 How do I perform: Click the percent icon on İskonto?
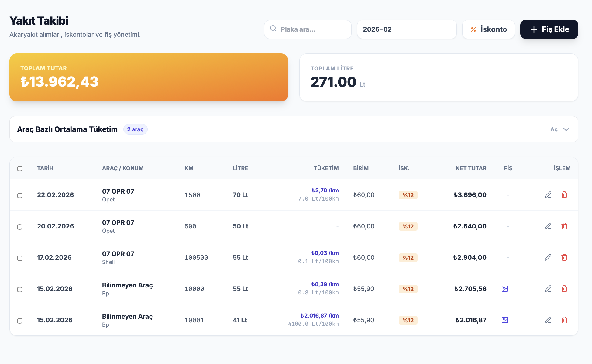coord(473,29)
